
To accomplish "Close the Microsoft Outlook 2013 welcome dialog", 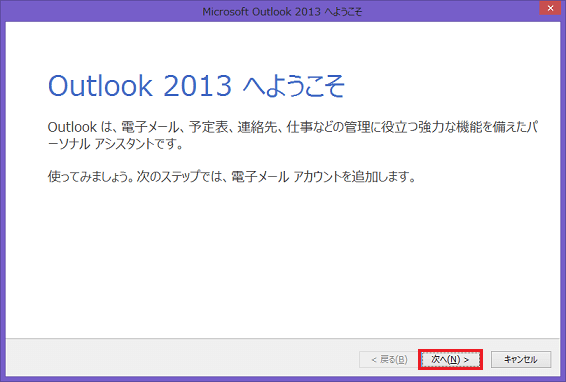I will [550, 8].
